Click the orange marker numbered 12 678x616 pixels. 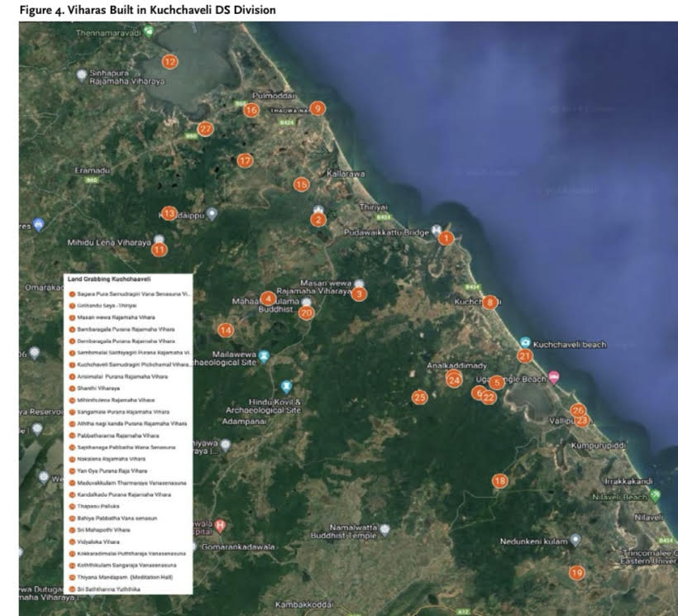click(x=169, y=61)
